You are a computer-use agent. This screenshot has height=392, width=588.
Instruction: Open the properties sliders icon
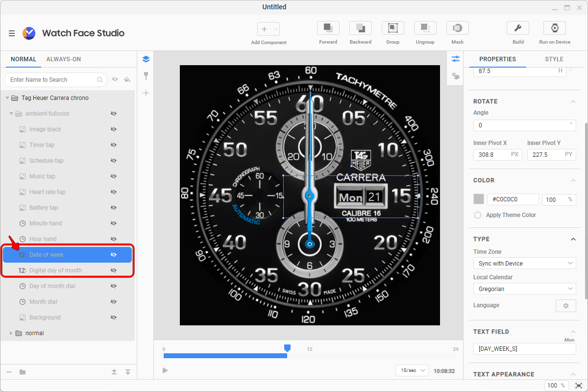[456, 59]
